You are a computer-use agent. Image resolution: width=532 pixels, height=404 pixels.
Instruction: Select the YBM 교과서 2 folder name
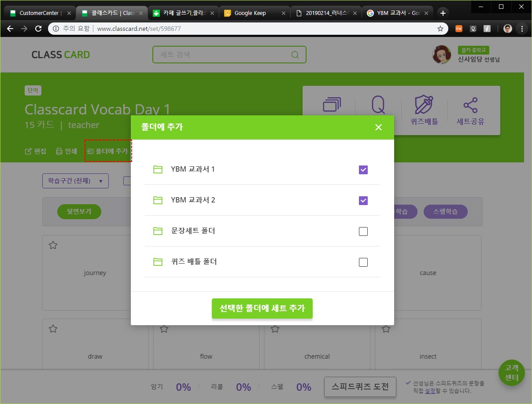[x=193, y=200]
